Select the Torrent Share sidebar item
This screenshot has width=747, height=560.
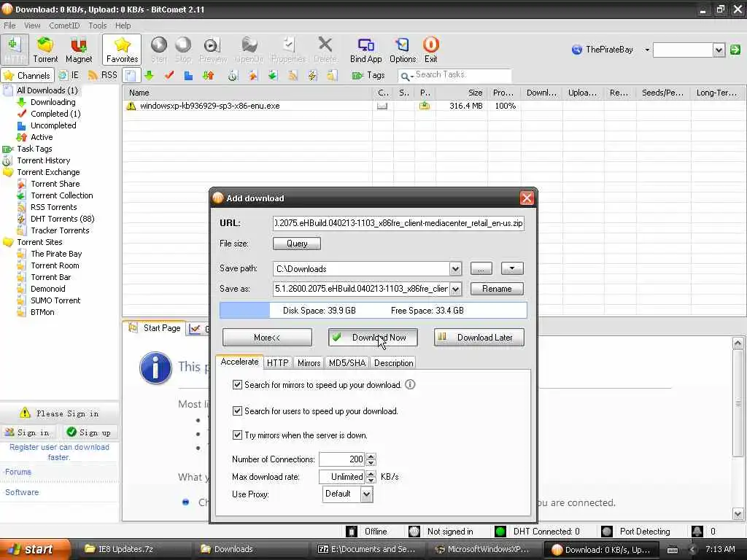[55, 184]
